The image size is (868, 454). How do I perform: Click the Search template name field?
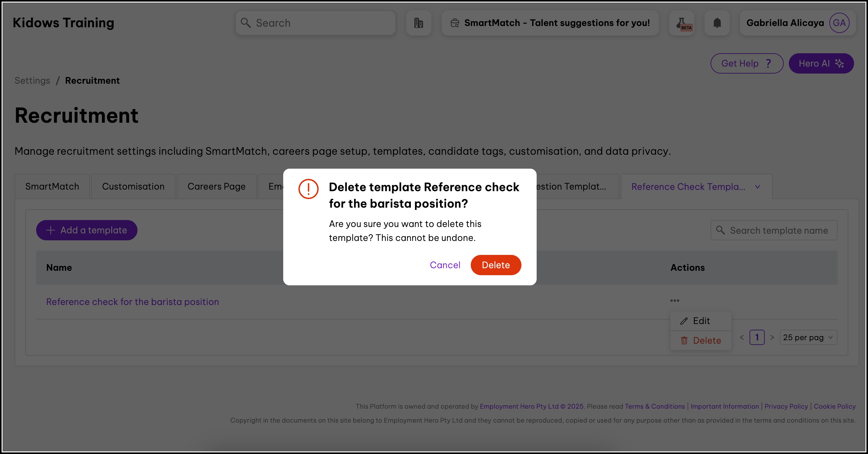coord(778,230)
